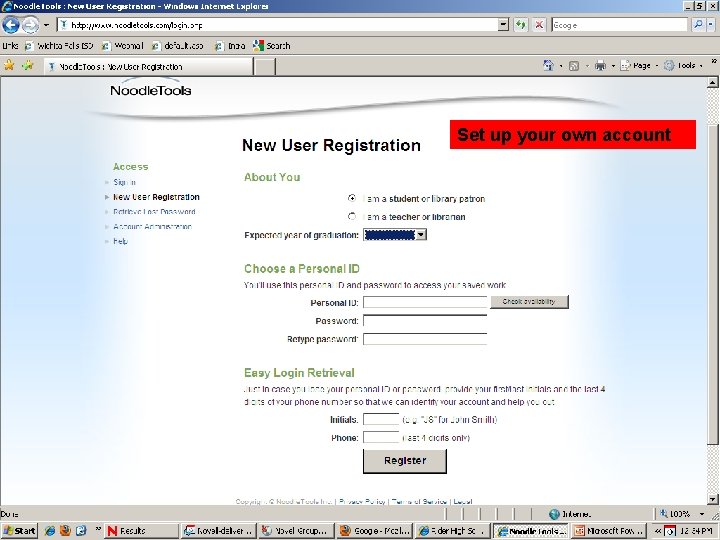Click the Add to Favorites star icon
The width and height of the screenshot is (720, 540).
(28, 66)
